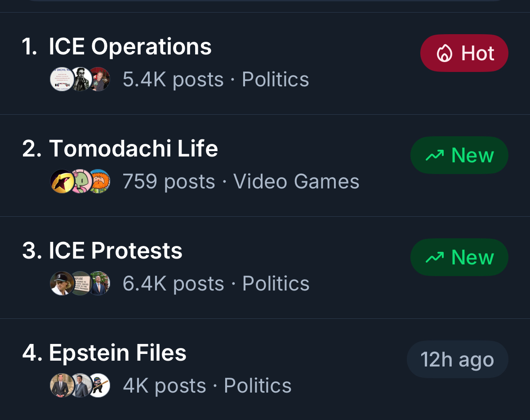
Task: Open the Epstein Files trending topic
Action: pyautogui.click(x=117, y=353)
